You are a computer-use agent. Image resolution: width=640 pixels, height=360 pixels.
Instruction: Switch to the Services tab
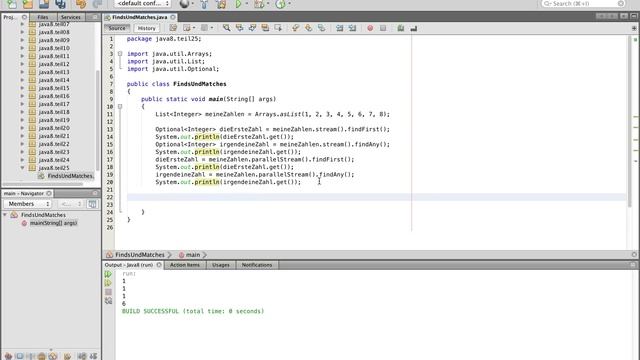pos(71,17)
